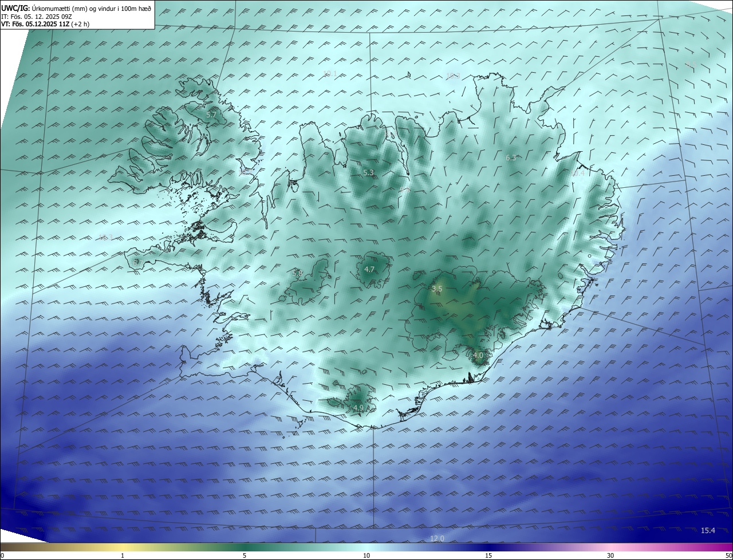Click the 5.3 value on the map

click(x=368, y=172)
